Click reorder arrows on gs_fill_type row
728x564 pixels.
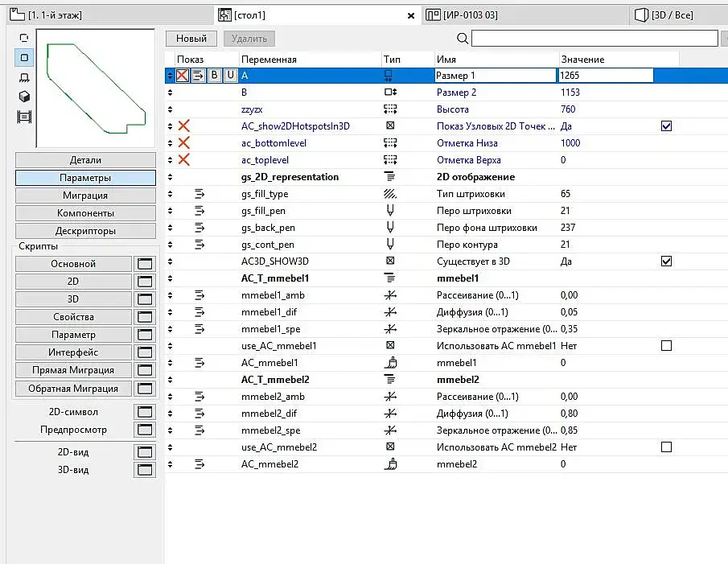pos(170,194)
